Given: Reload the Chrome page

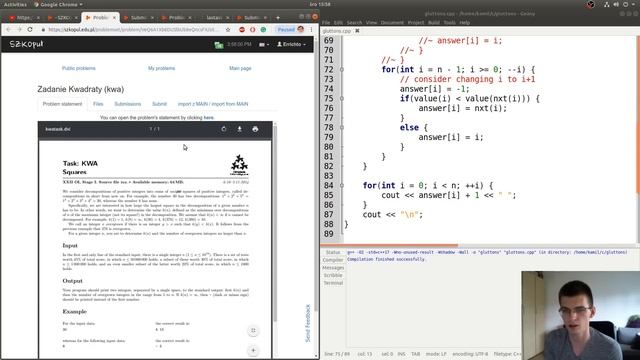Looking at the screenshot, I should (x=30, y=29).
